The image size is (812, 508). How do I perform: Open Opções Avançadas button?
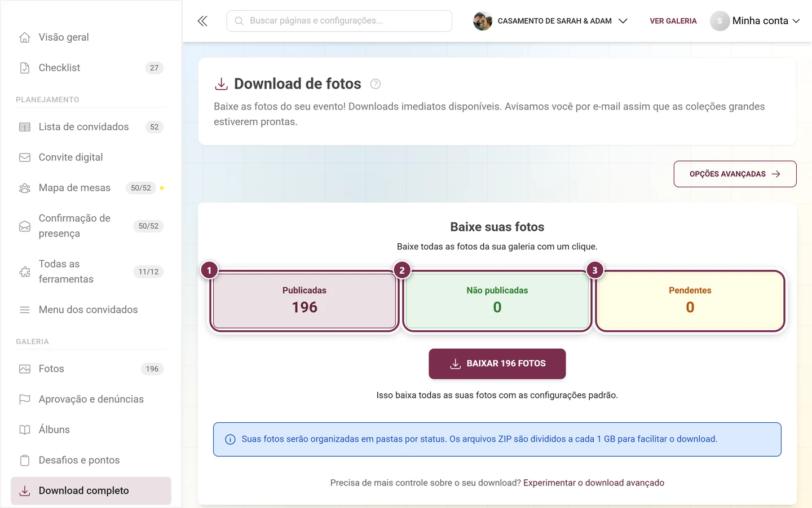coord(735,174)
